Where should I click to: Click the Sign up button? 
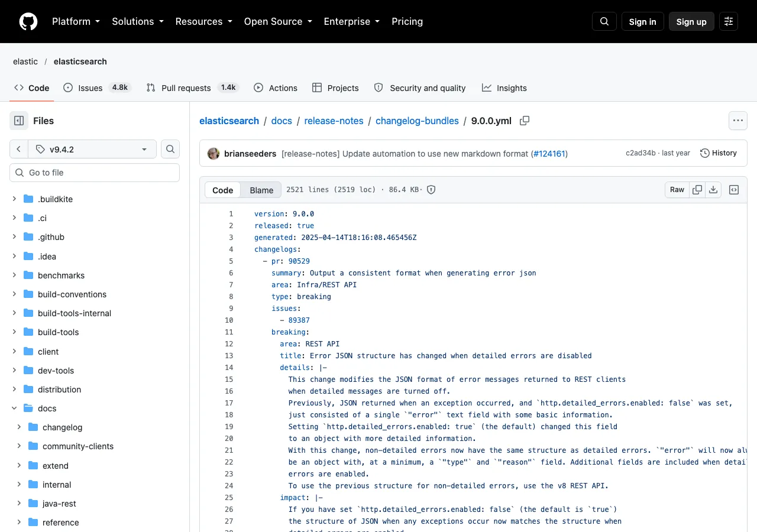pyautogui.click(x=691, y=21)
